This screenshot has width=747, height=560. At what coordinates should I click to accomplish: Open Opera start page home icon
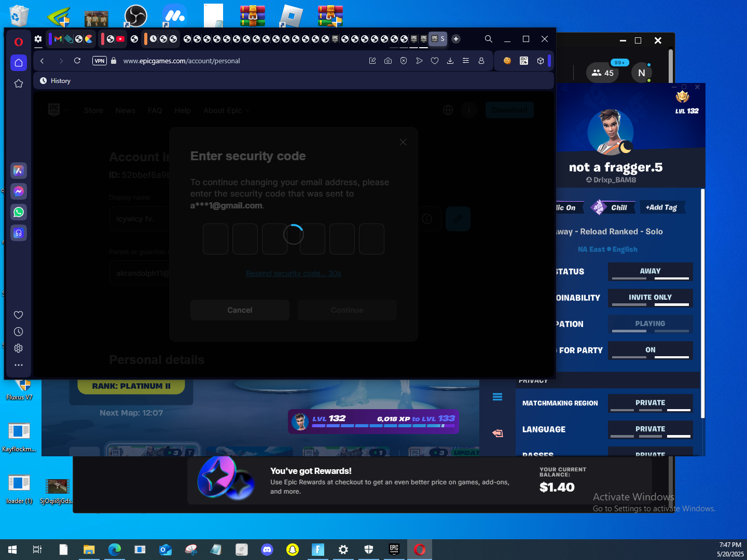pos(19,63)
